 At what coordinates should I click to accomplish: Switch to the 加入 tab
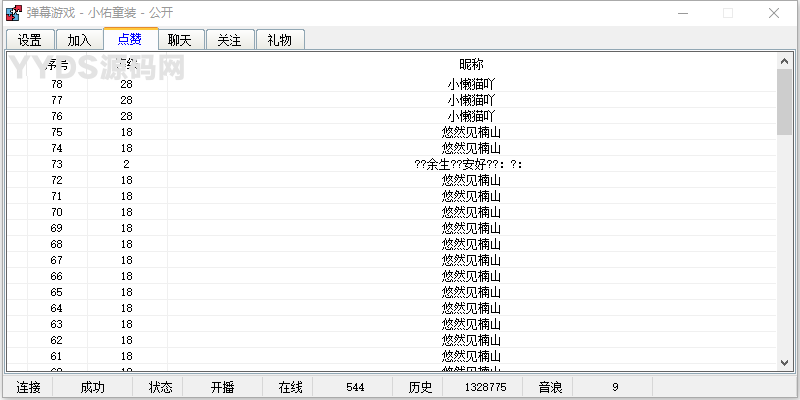click(x=79, y=40)
